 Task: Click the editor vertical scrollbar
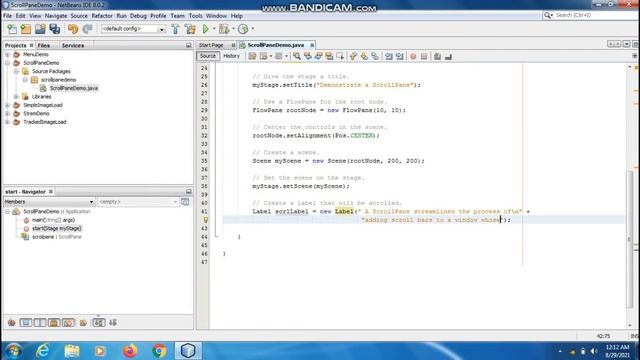tap(630, 239)
